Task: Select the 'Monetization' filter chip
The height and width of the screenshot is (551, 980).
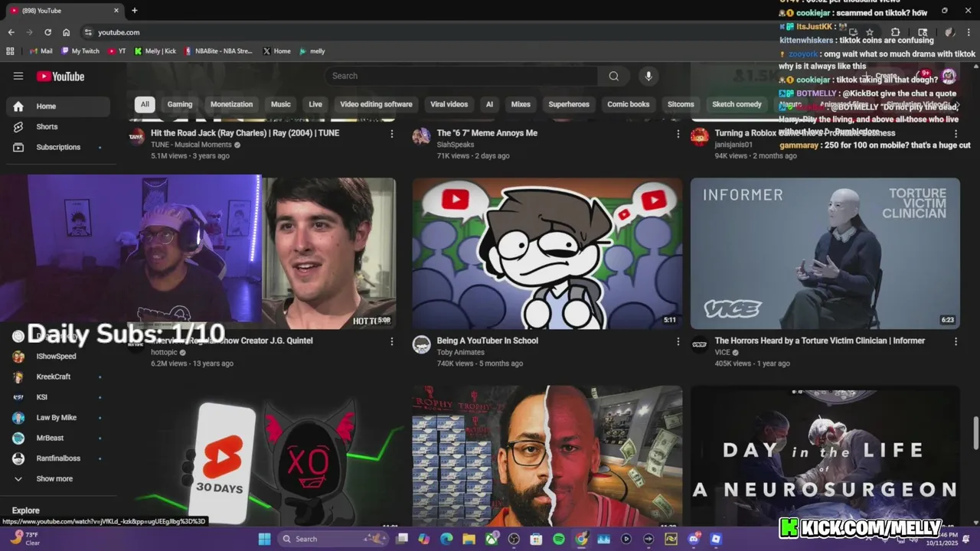Action: pyautogui.click(x=231, y=105)
